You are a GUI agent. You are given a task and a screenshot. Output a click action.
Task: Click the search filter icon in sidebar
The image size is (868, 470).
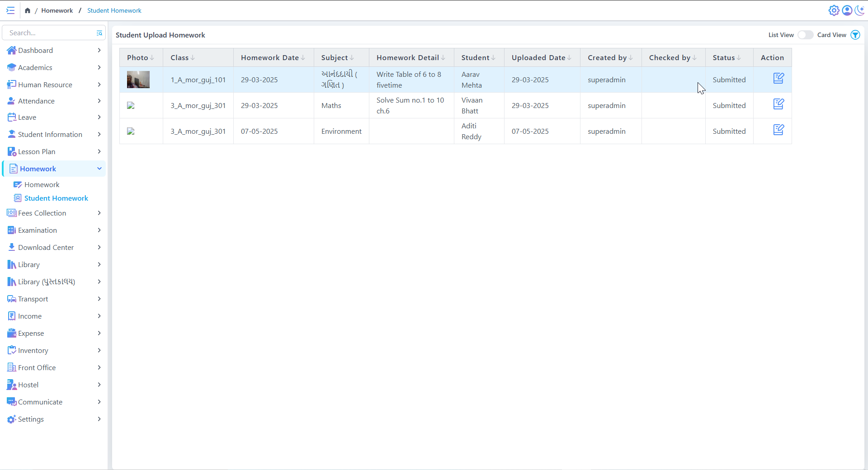point(99,33)
